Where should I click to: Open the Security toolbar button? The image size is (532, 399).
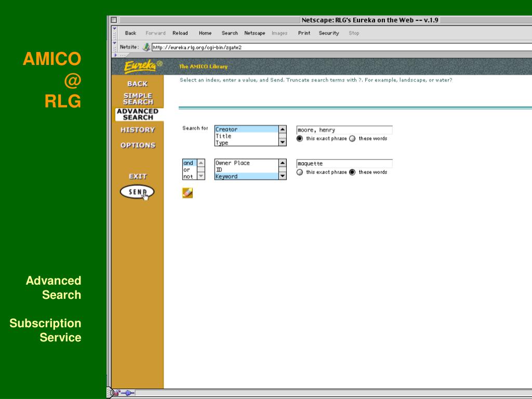click(x=329, y=33)
